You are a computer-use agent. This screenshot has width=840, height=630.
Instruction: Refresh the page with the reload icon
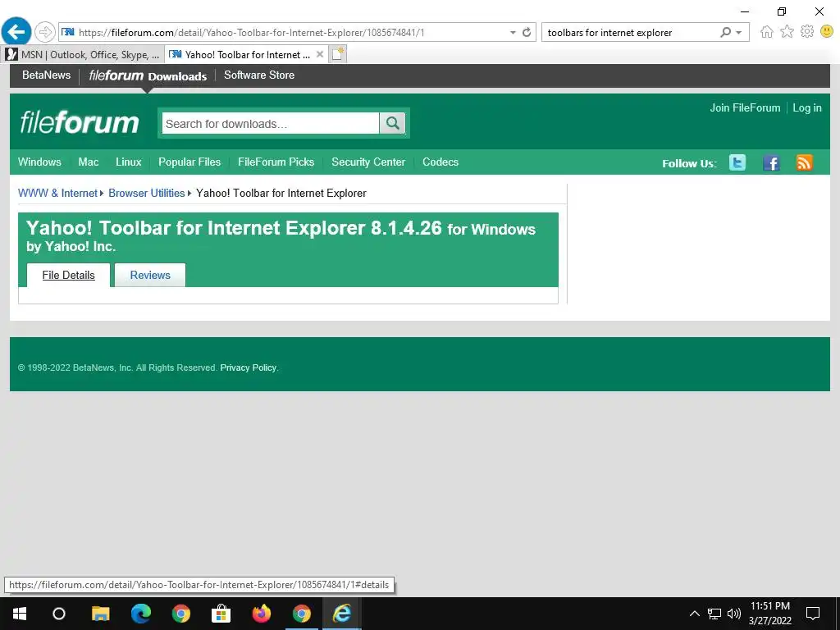click(x=527, y=32)
